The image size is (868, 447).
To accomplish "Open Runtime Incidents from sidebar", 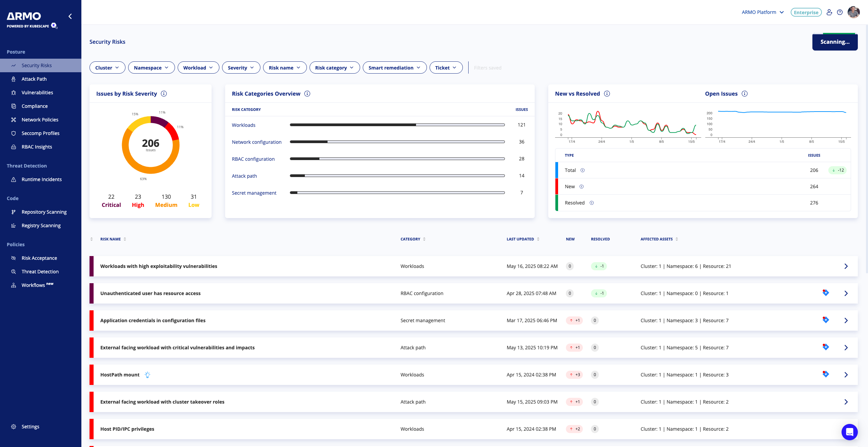I will (41, 179).
